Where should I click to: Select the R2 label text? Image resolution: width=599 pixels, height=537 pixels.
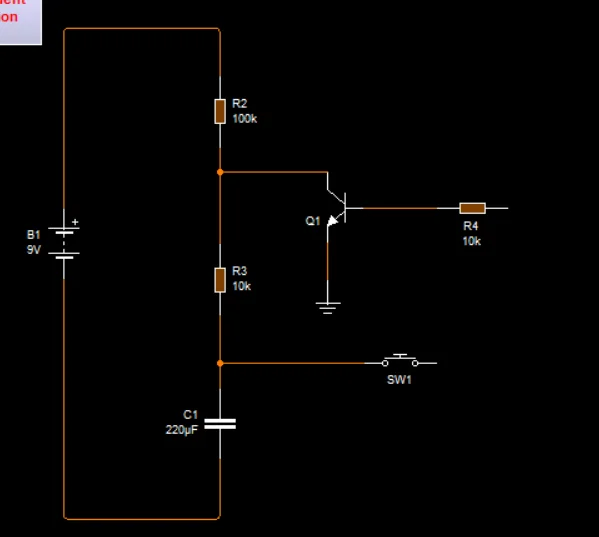click(x=240, y=104)
